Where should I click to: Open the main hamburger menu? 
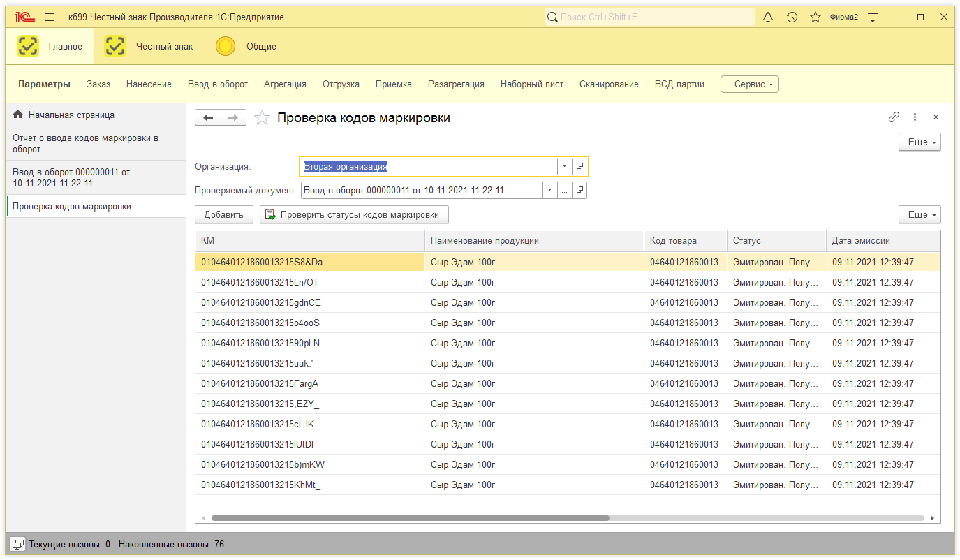49,17
